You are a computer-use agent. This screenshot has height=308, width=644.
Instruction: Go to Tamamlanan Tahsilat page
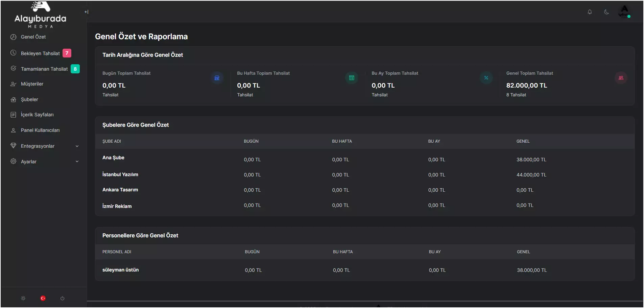44,69
